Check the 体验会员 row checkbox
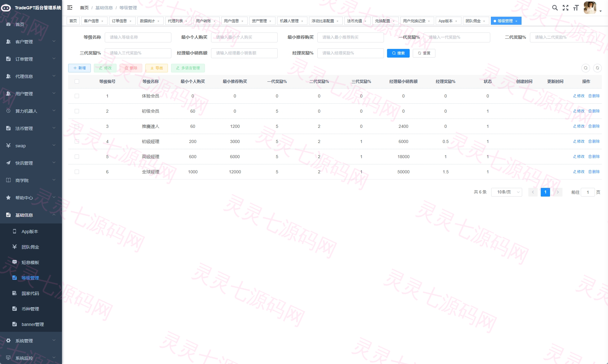 [77, 96]
